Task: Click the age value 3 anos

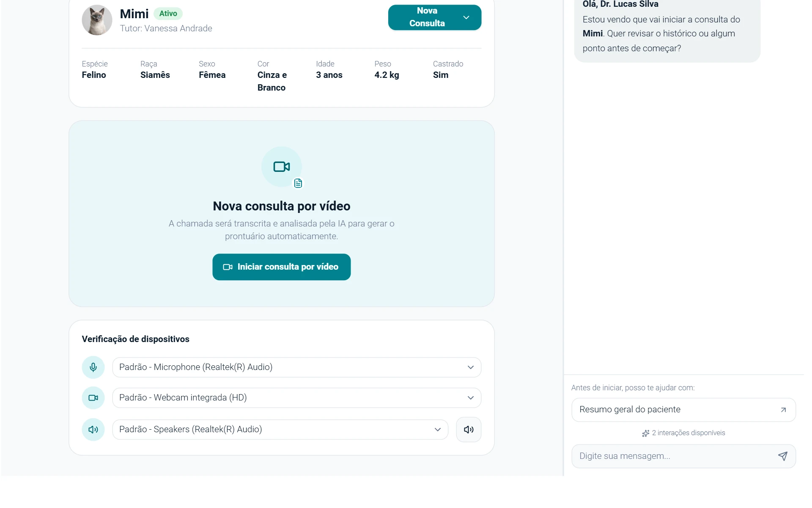Action: point(329,75)
